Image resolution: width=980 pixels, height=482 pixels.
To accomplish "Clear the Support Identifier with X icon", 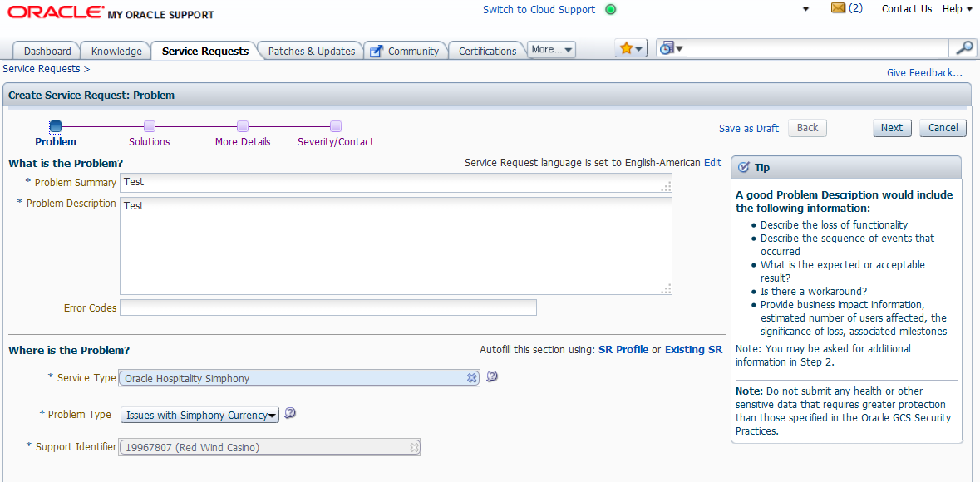I will (414, 447).
